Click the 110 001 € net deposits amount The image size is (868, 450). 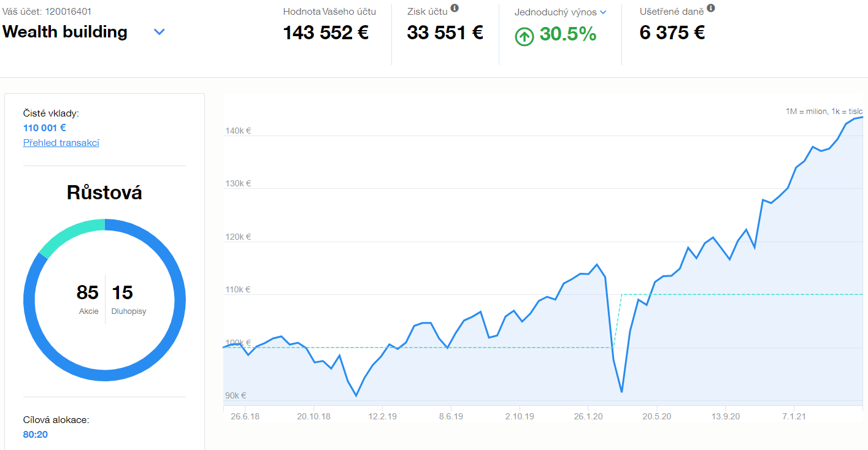pos(44,128)
